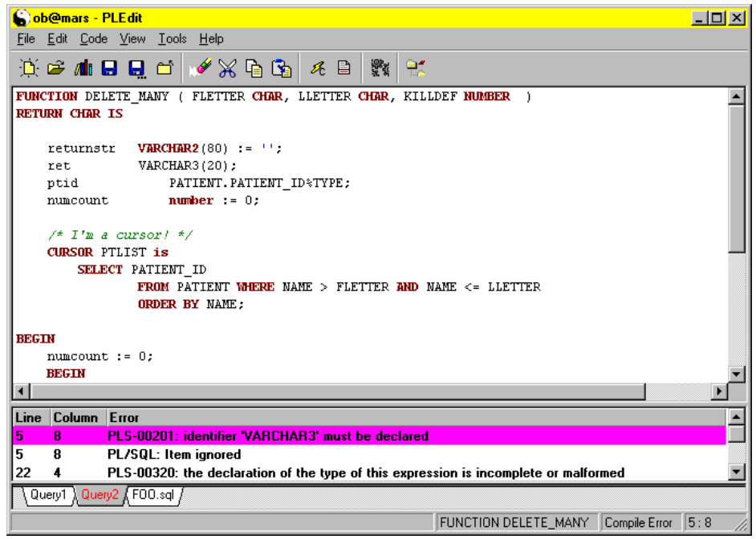The image size is (756, 539).
Task: Click the Save disk icon
Action: point(109,69)
